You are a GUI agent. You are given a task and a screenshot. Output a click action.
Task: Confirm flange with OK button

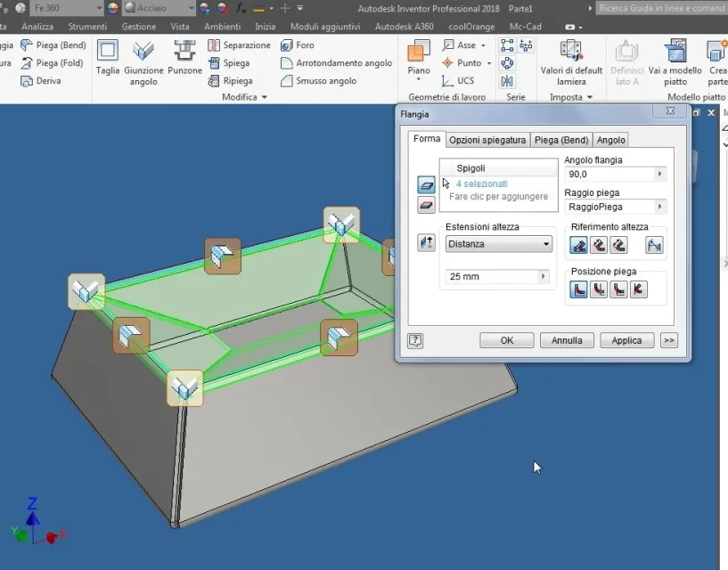[506, 340]
